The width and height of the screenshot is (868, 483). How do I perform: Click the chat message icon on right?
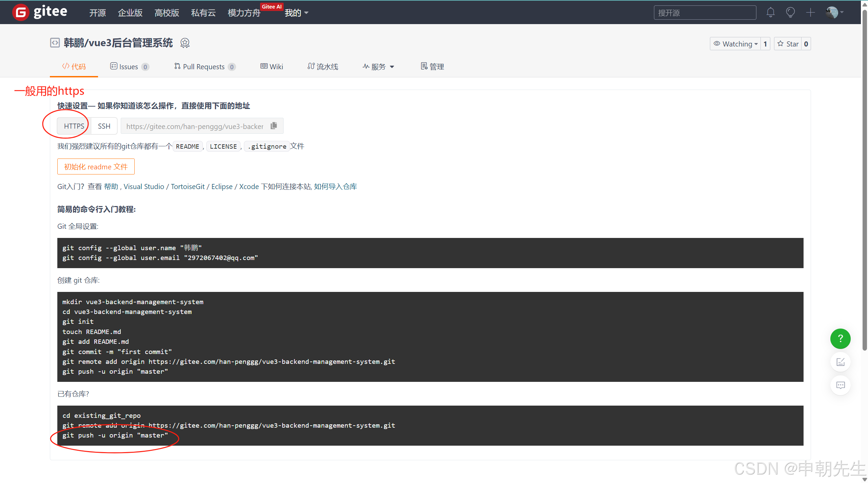(x=840, y=385)
